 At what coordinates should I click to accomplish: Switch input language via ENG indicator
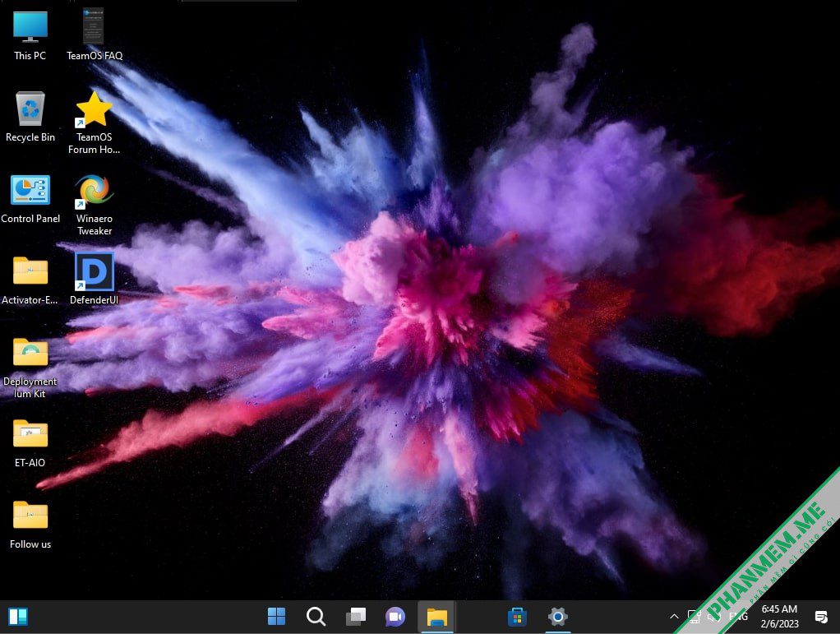[738, 617]
